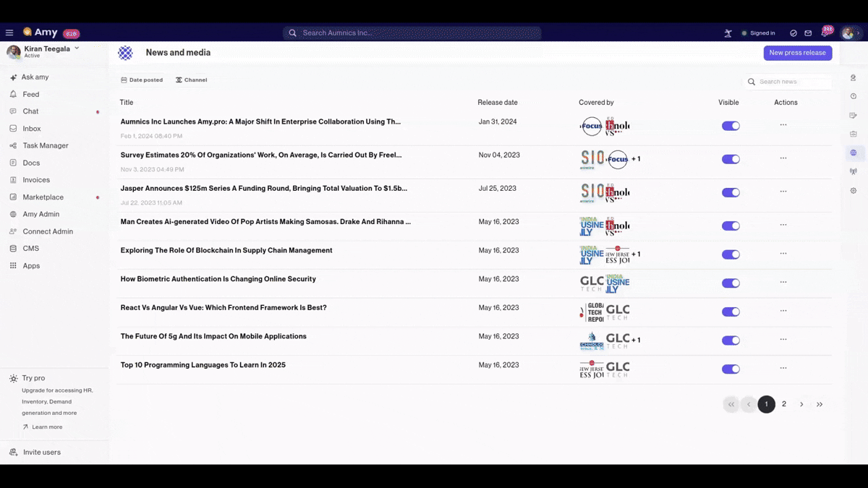
Task: Open the notification bell with badge
Action: click(826, 33)
